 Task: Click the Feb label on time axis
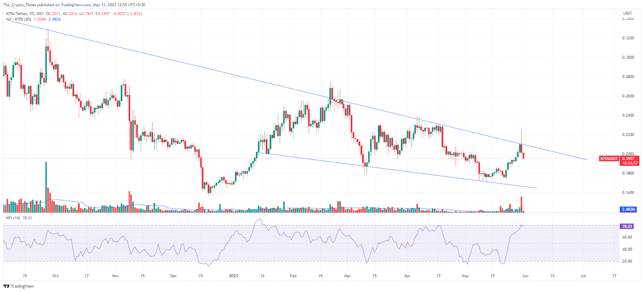point(293,276)
